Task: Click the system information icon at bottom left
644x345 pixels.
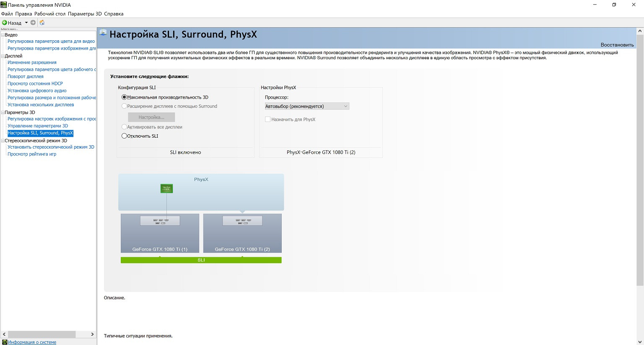Action: coord(5,342)
